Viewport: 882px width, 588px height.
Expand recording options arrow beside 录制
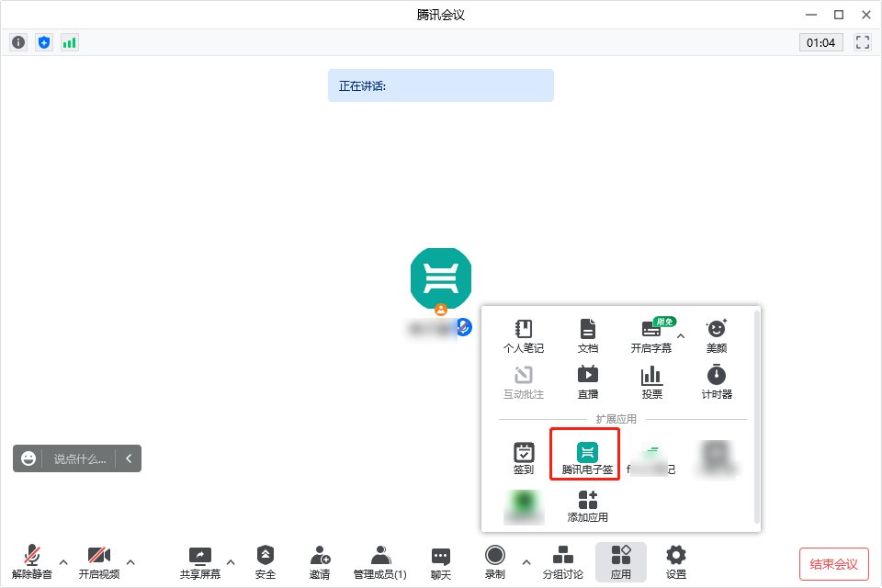[x=526, y=562]
